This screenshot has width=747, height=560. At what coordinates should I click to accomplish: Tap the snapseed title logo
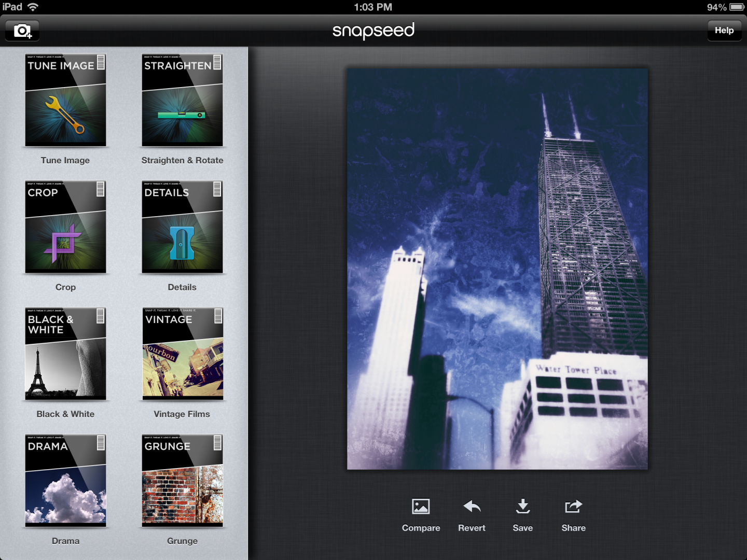(374, 31)
